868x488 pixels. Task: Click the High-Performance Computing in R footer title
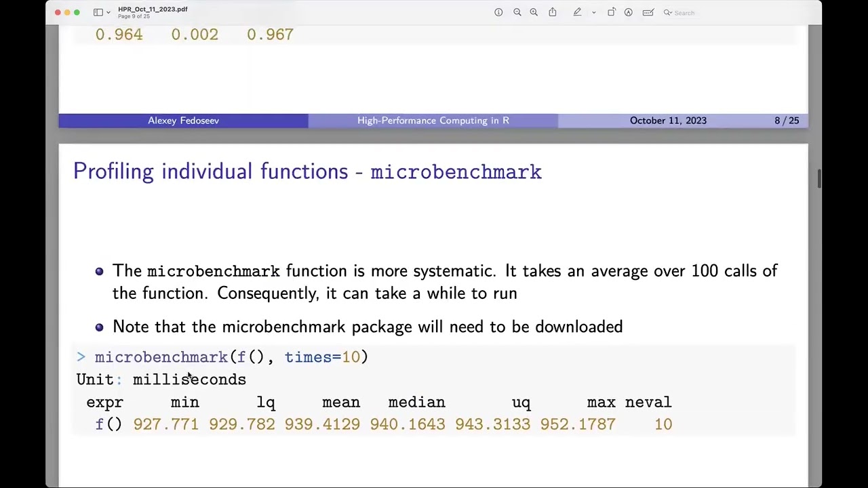[x=433, y=121]
